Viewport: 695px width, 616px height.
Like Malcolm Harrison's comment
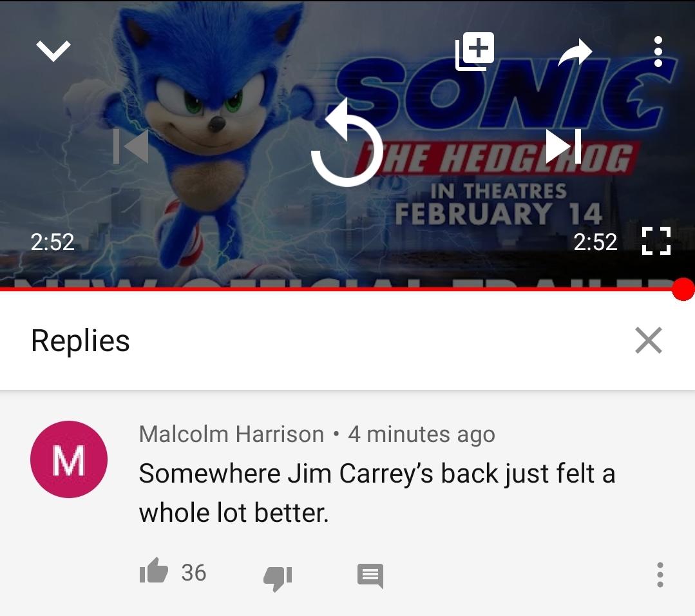[x=154, y=570]
